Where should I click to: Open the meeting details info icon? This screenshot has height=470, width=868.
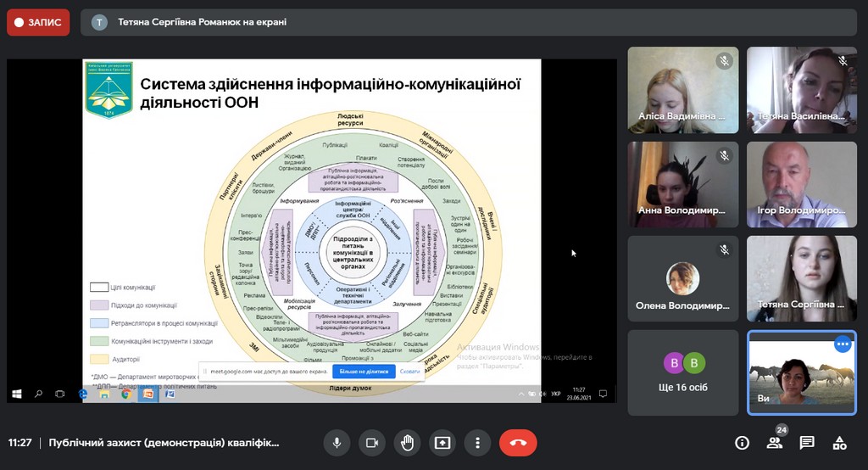pyautogui.click(x=743, y=442)
